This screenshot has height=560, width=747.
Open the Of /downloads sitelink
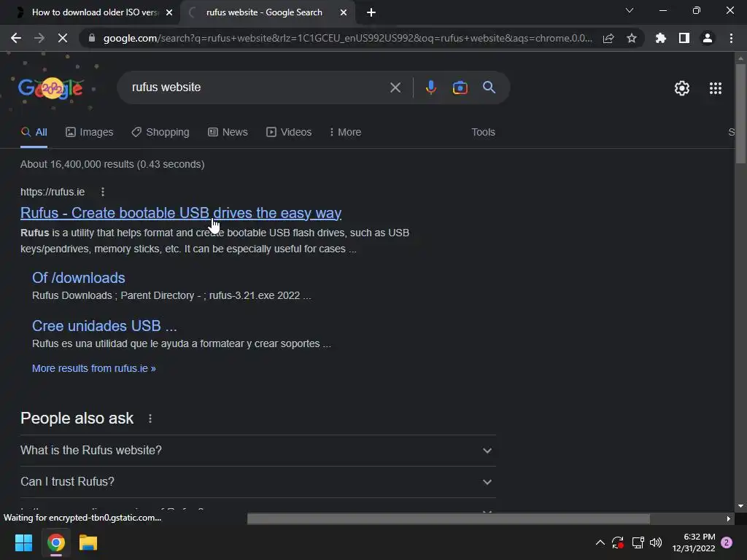[x=79, y=278]
